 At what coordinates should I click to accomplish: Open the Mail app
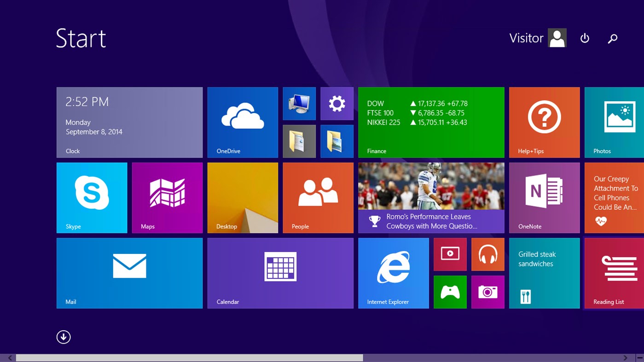point(129,273)
